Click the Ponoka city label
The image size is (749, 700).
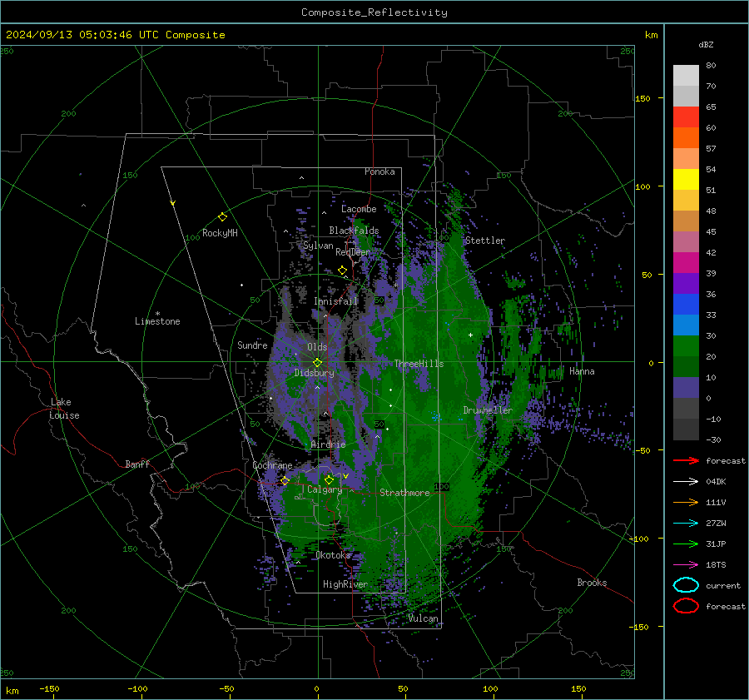click(x=379, y=171)
